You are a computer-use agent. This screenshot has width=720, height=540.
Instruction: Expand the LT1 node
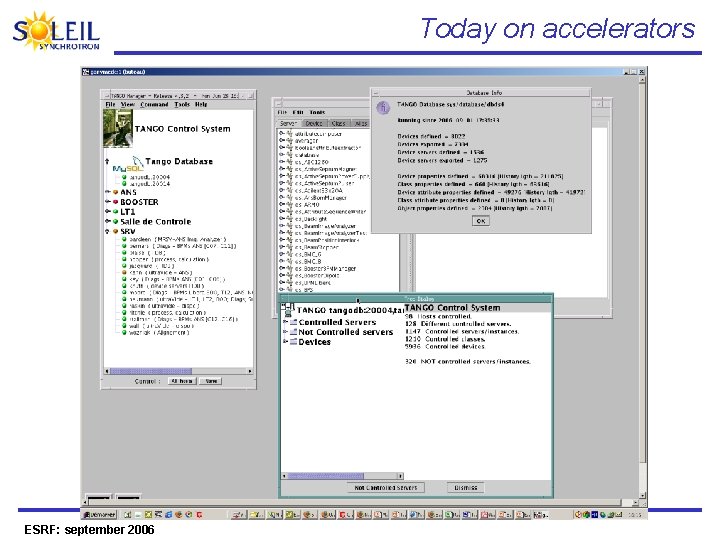[107, 212]
